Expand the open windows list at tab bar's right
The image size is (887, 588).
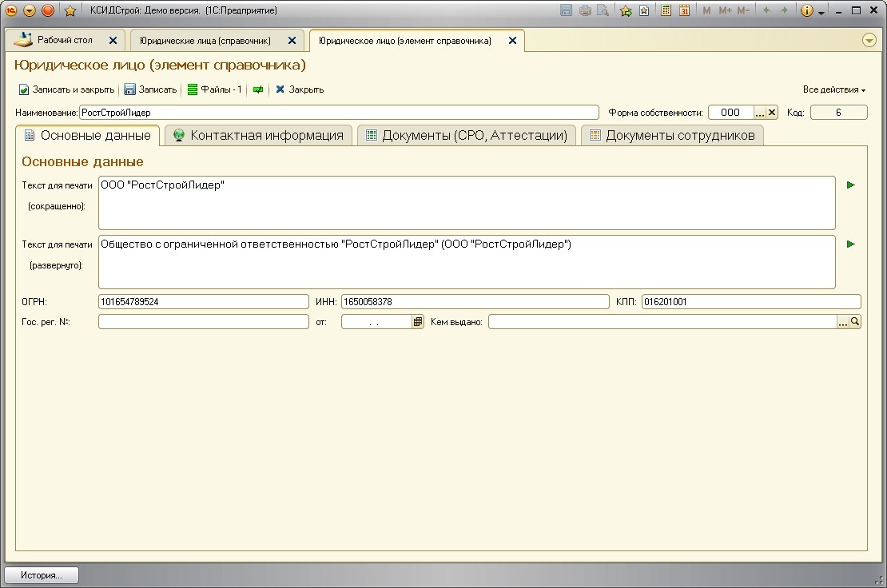pos(869,40)
